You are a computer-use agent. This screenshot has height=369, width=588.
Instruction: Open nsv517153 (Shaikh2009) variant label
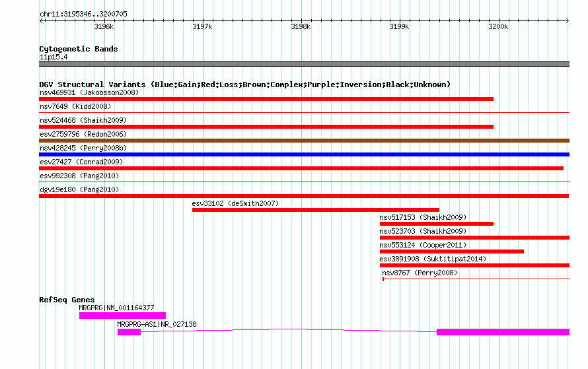[x=423, y=217]
